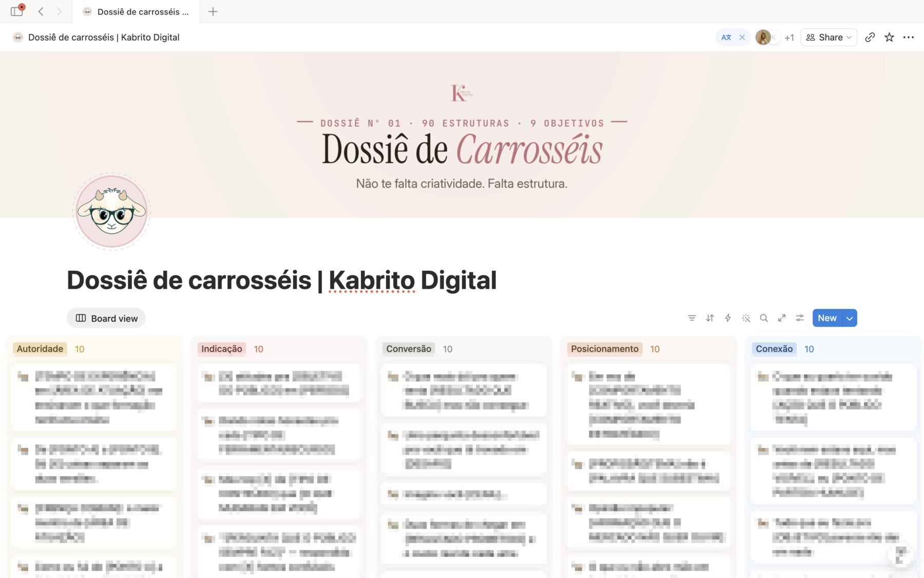This screenshot has width=924, height=578.
Task: Click the Autoridade column label
Action: 40,349
